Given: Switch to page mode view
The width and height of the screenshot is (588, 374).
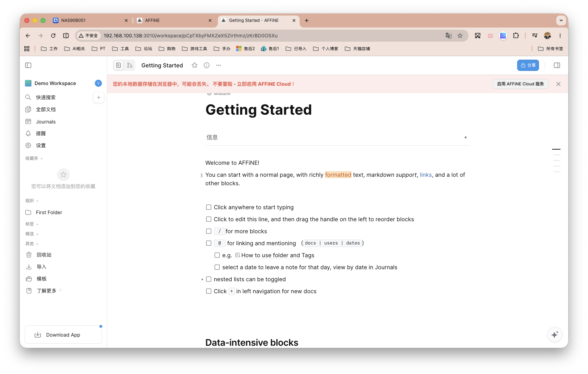Looking at the screenshot, I should 118,65.
